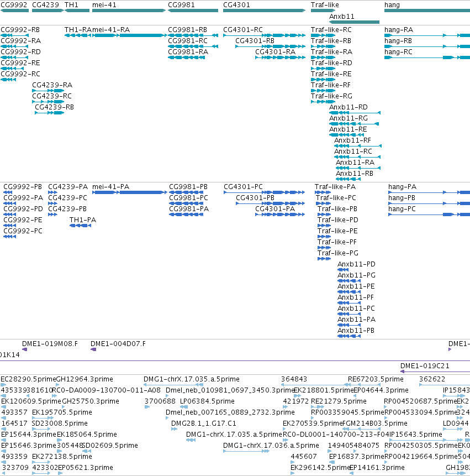Image resolution: width=470 pixels, height=476 pixels.
Task: Click protein mei-41-PA
Action: click(130, 192)
